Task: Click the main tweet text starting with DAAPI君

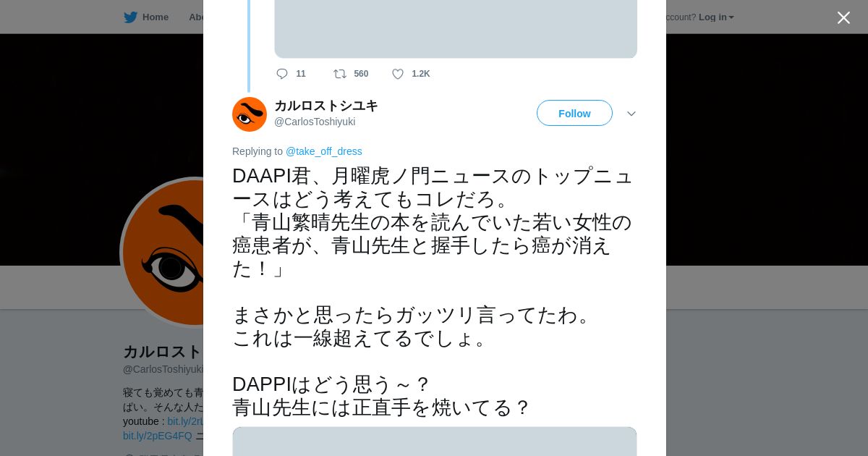Action: [433, 291]
